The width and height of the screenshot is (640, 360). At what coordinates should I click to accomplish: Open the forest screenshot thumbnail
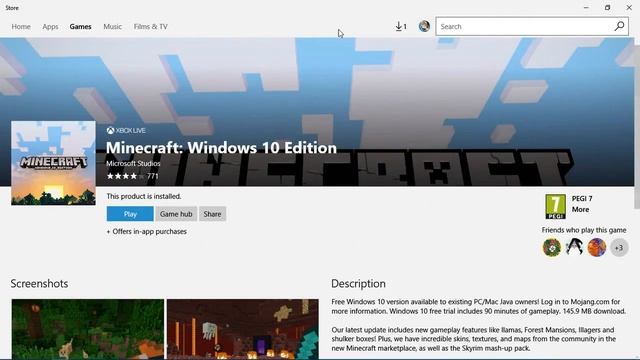click(88, 329)
